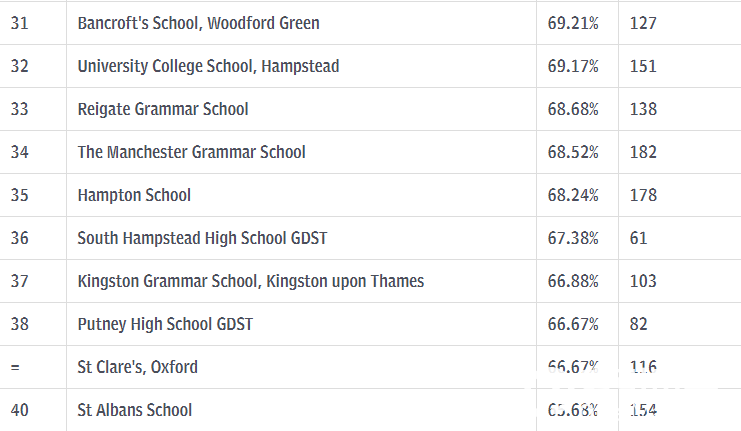The width and height of the screenshot is (741, 431).
Task: Click St Albans School name
Action: coord(135,410)
